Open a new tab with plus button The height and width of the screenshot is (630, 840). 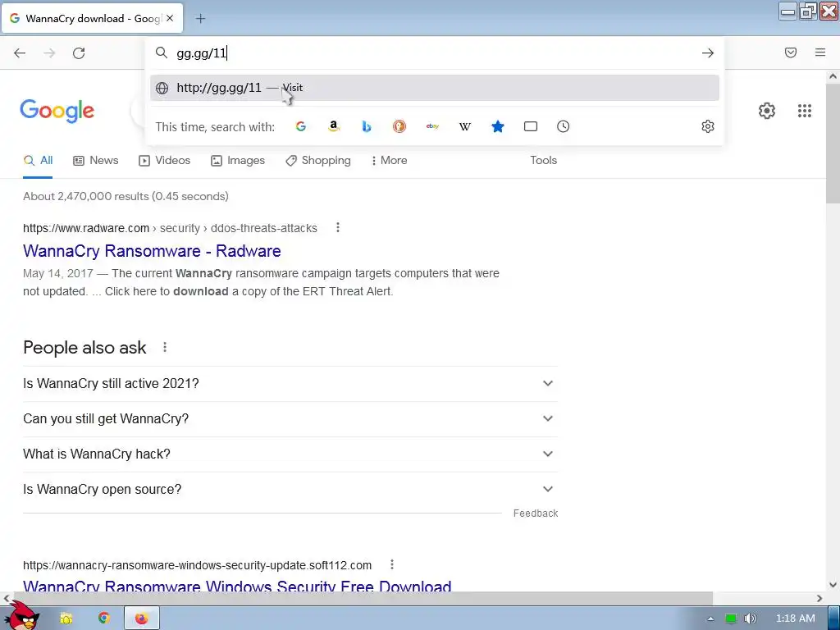click(x=200, y=19)
